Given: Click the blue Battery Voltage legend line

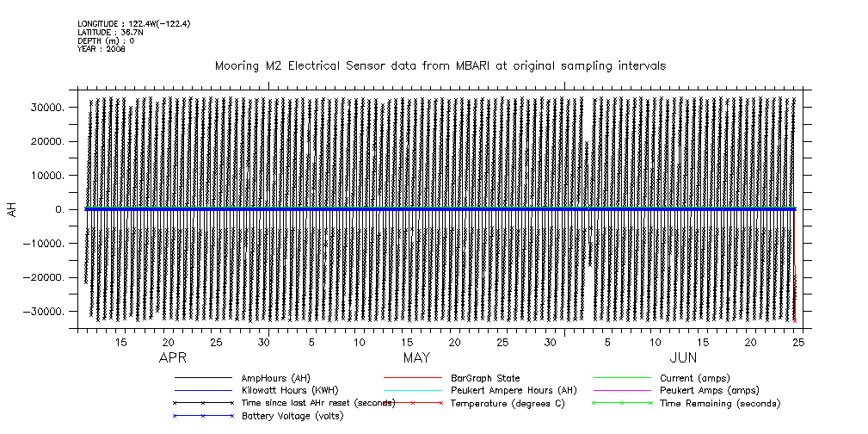Looking at the screenshot, I should (203, 416).
